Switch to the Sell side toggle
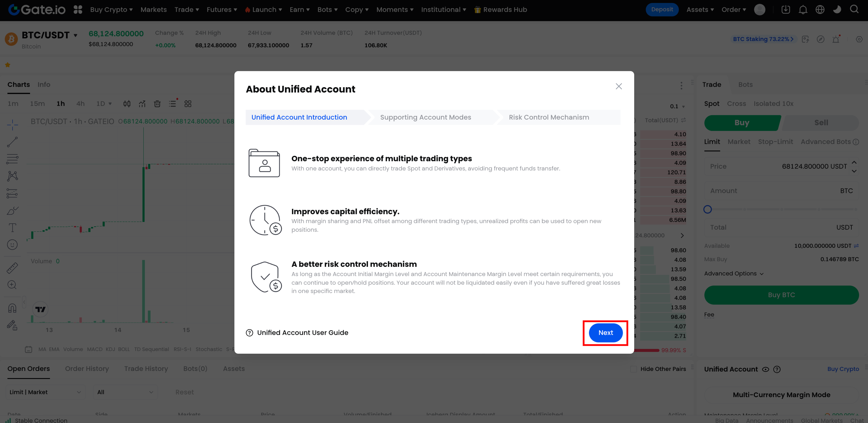The height and width of the screenshot is (423, 868). (x=821, y=123)
